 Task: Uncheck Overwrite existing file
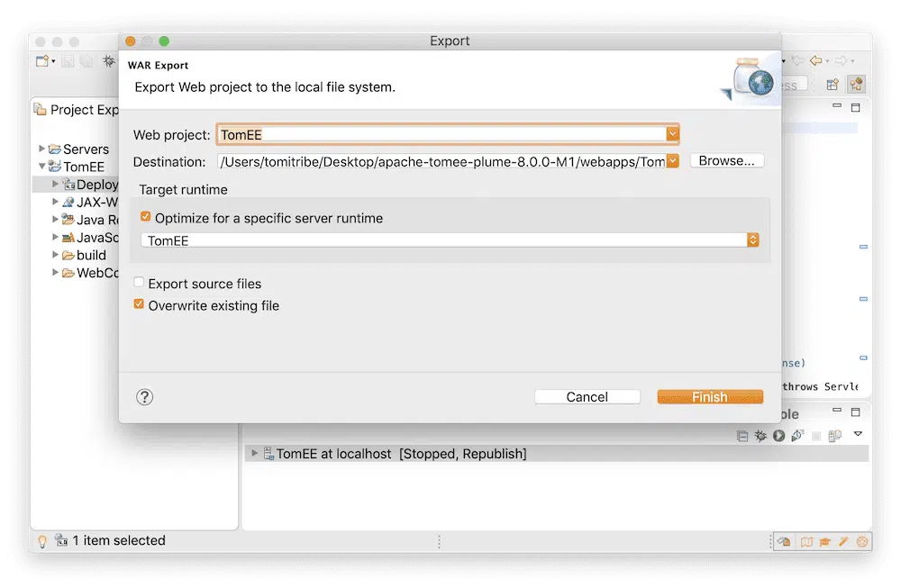click(x=139, y=305)
